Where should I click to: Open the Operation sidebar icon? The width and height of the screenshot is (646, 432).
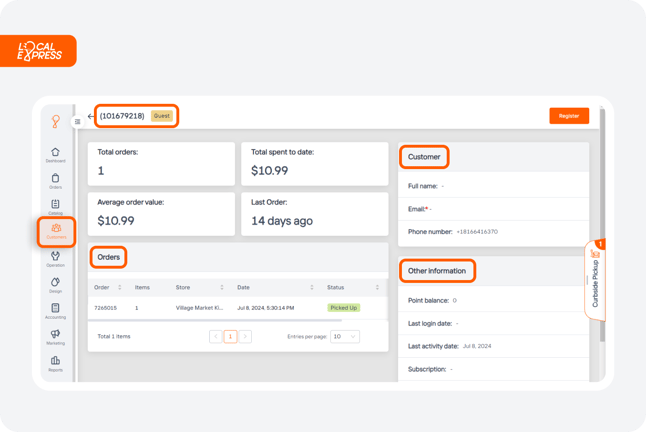pos(55,259)
